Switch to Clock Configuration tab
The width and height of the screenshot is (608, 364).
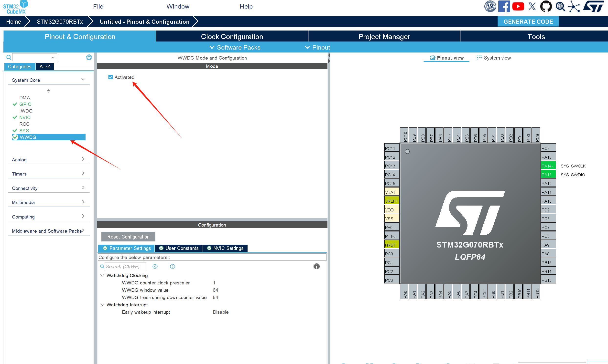coord(232,37)
